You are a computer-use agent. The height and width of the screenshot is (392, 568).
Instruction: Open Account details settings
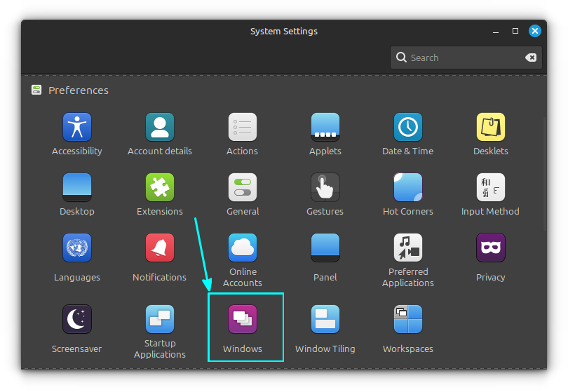pos(160,128)
